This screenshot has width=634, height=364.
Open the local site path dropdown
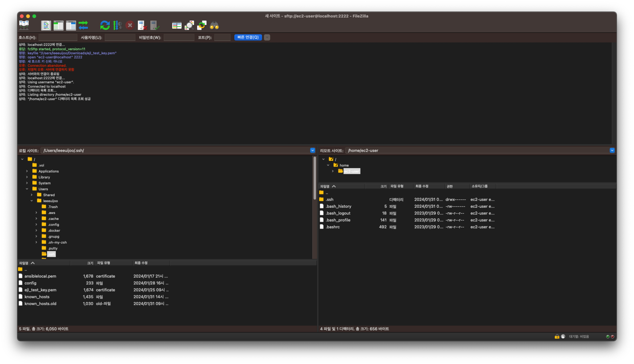(x=312, y=150)
